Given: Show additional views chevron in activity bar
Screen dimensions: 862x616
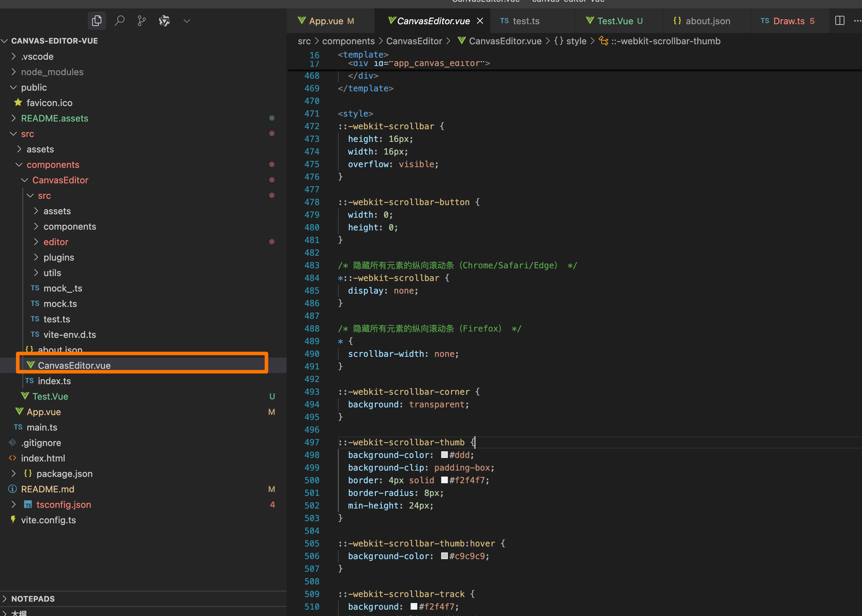Looking at the screenshot, I should (187, 21).
